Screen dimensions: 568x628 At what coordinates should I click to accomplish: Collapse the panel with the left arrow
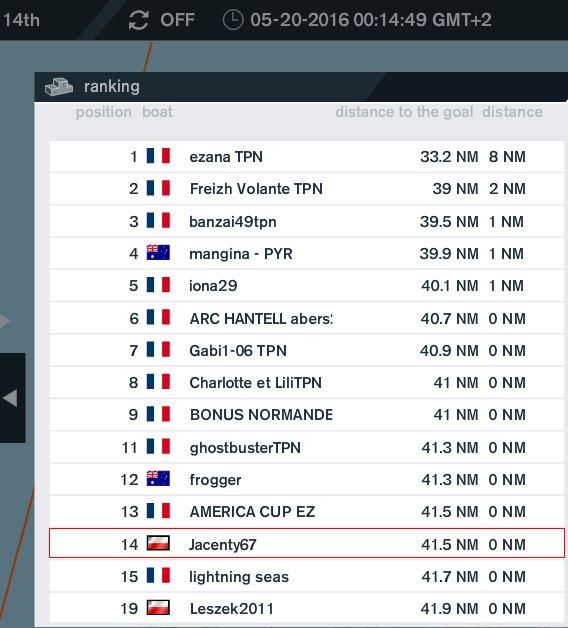(11, 398)
